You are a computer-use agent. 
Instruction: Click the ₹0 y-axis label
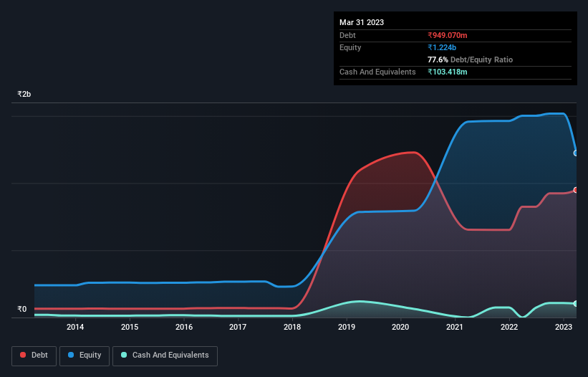click(x=21, y=309)
